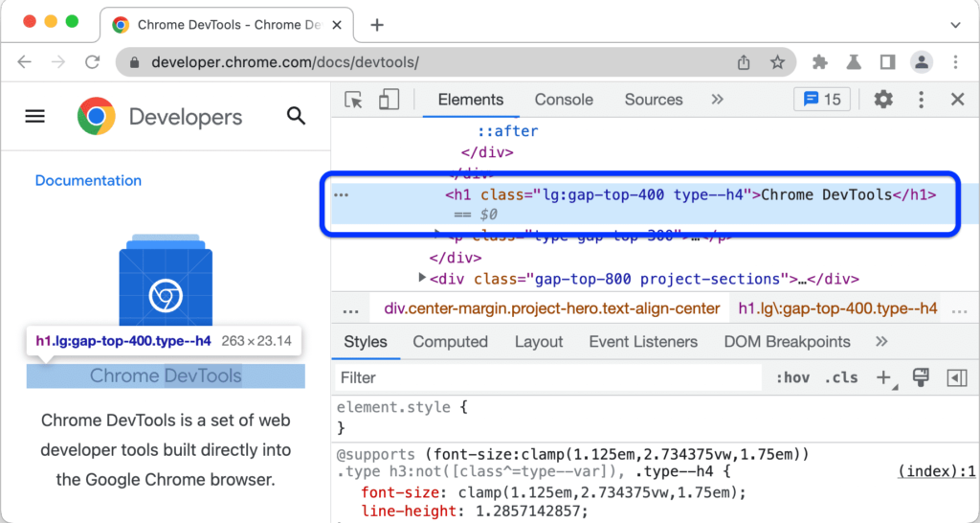Viewport: 980px width, 523px height.
Task: Expand the gap-top-800 project-sections div node
Action: pos(422,278)
